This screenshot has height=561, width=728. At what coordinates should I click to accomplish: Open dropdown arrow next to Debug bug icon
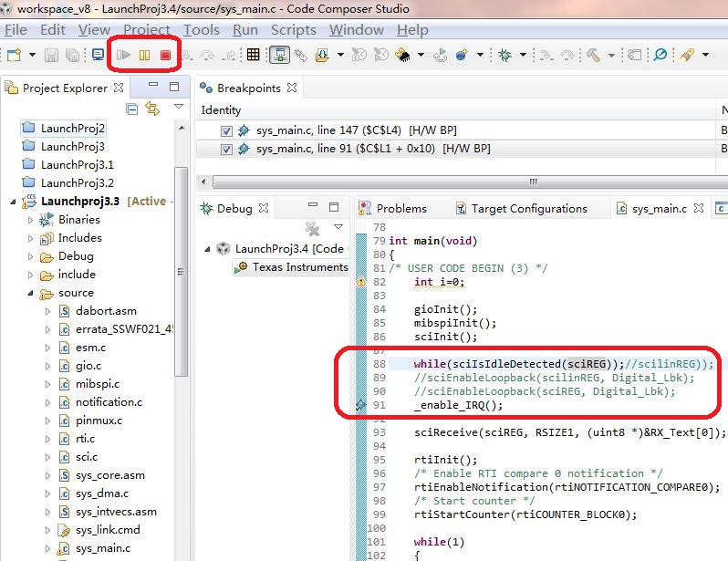tap(523, 55)
